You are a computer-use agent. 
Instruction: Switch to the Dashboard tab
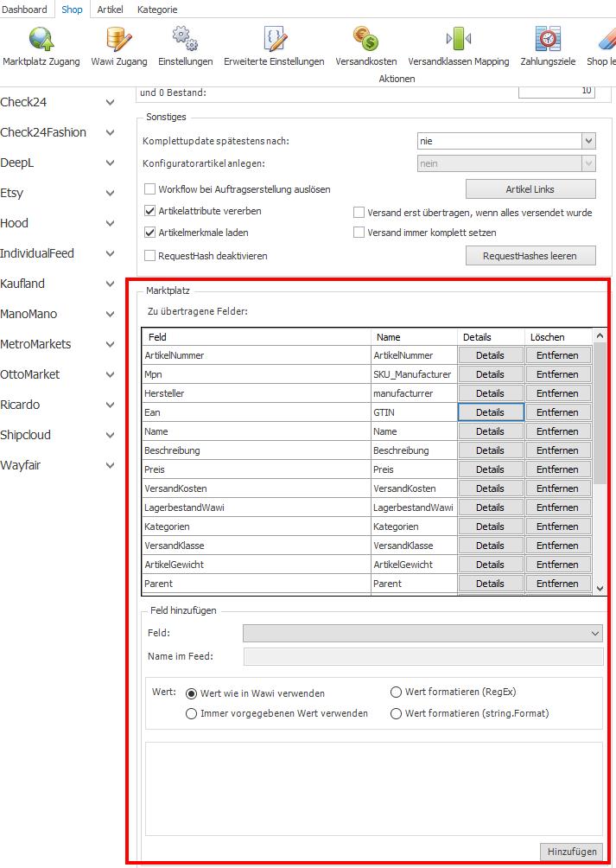24,10
